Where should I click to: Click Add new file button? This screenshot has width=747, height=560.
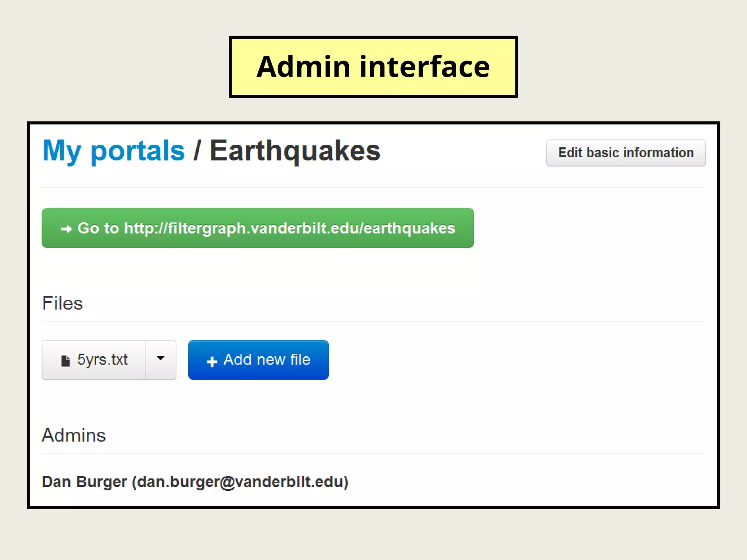pos(258,360)
